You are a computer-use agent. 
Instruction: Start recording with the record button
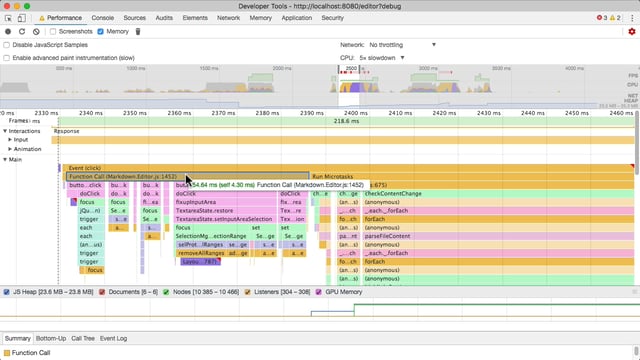pyautogui.click(x=8, y=31)
